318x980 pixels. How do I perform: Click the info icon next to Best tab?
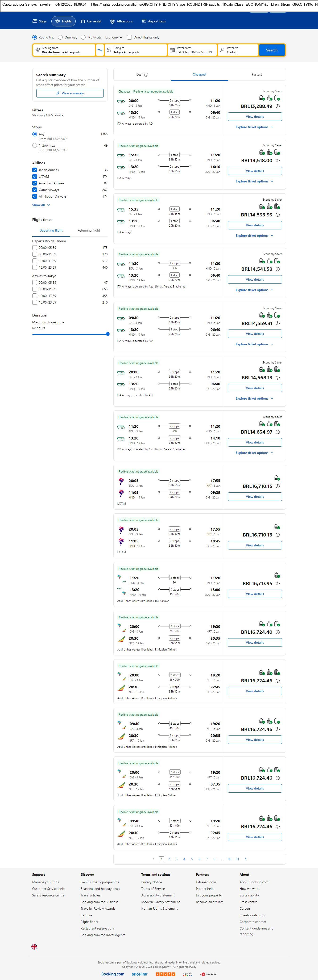pyautogui.click(x=146, y=75)
